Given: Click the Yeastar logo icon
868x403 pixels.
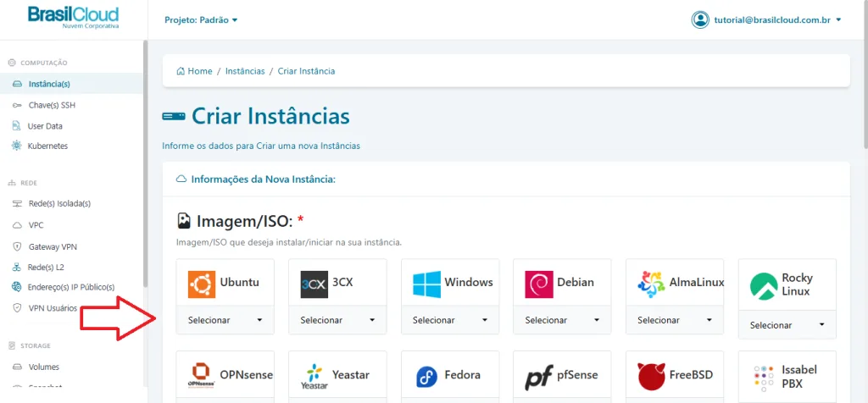Looking at the screenshot, I should click(x=314, y=376).
